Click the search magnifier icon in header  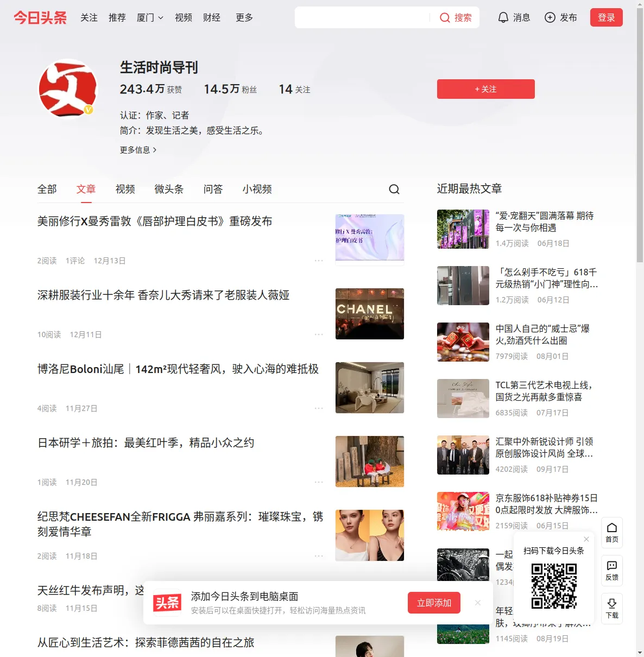(x=445, y=18)
